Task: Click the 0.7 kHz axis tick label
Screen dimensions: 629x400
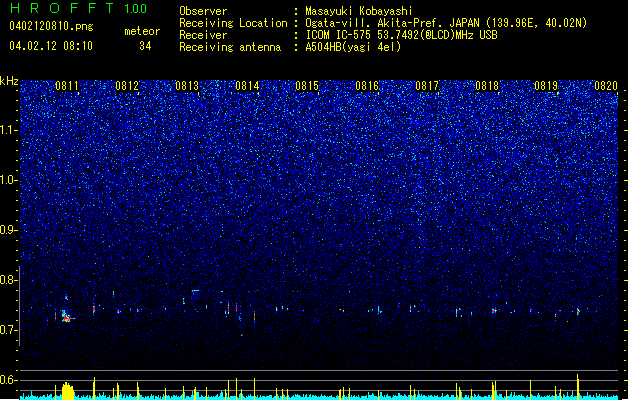Action: click(9, 330)
